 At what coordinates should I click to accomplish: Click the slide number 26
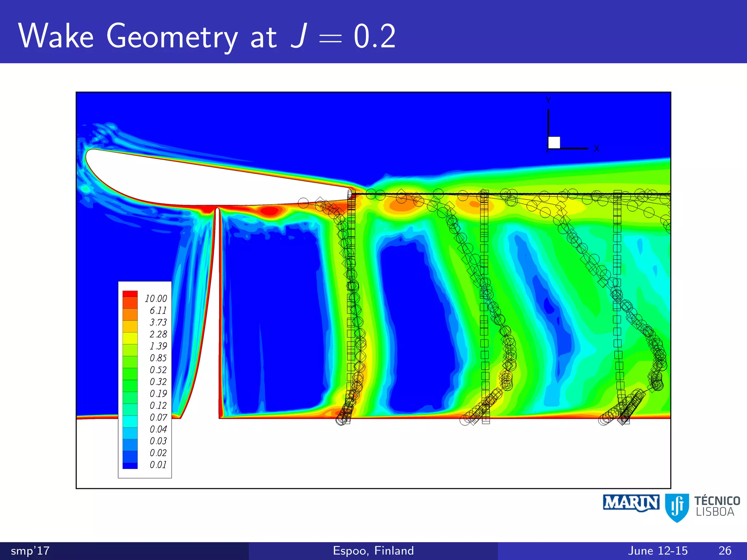(725, 551)
